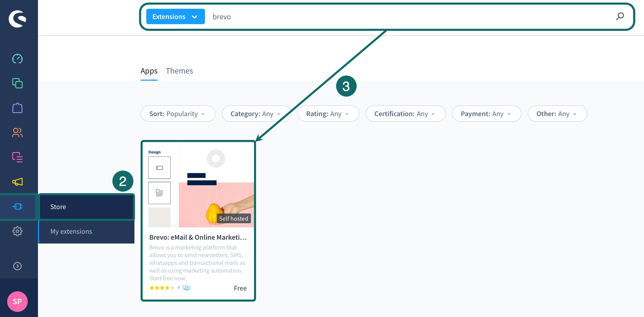This screenshot has width=644, height=317.
Task: Open the Customers people icon
Action: (17, 133)
